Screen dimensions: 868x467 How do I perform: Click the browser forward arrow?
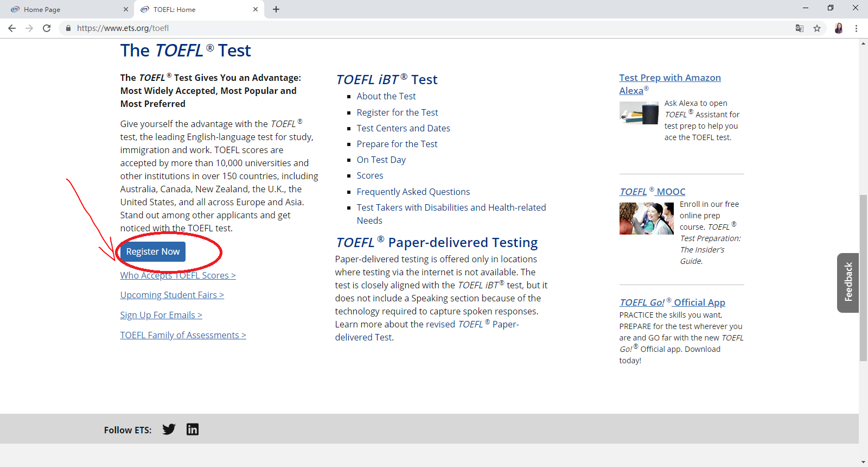(x=29, y=28)
